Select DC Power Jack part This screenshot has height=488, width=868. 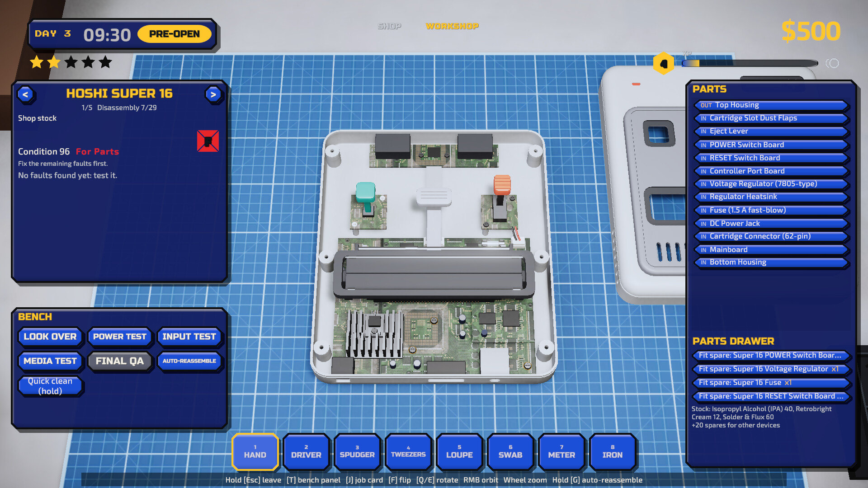coord(771,224)
